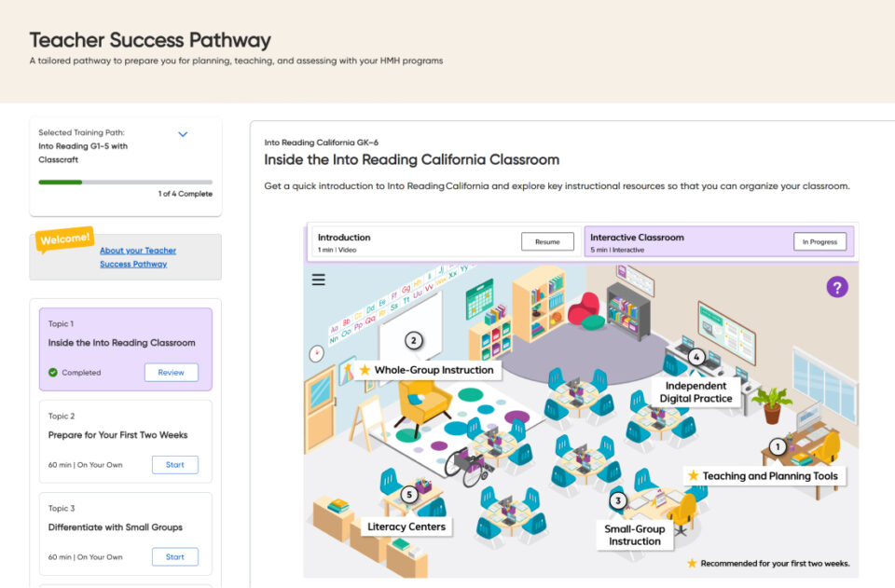The width and height of the screenshot is (895, 588).
Task: Click the training path progress bar
Action: pyautogui.click(x=126, y=183)
